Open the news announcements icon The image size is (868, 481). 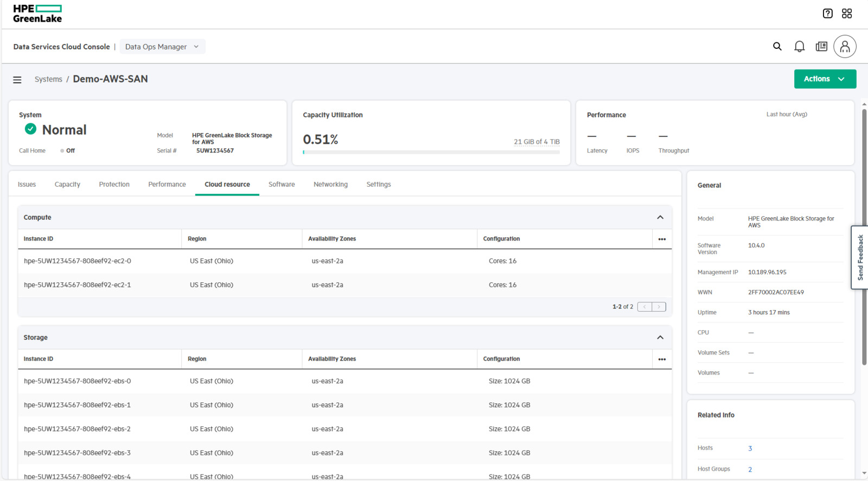pyautogui.click(x=821, y=47)
